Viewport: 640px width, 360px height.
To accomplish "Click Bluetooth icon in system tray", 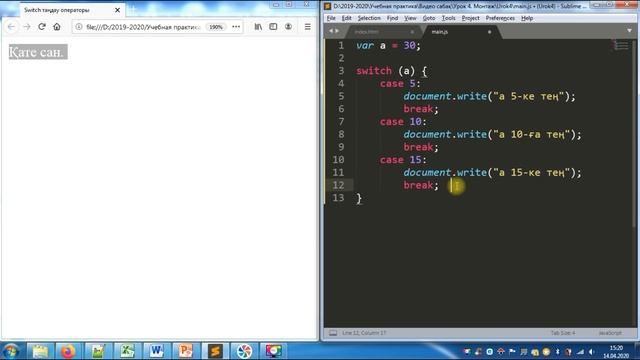I will (558, 351).
